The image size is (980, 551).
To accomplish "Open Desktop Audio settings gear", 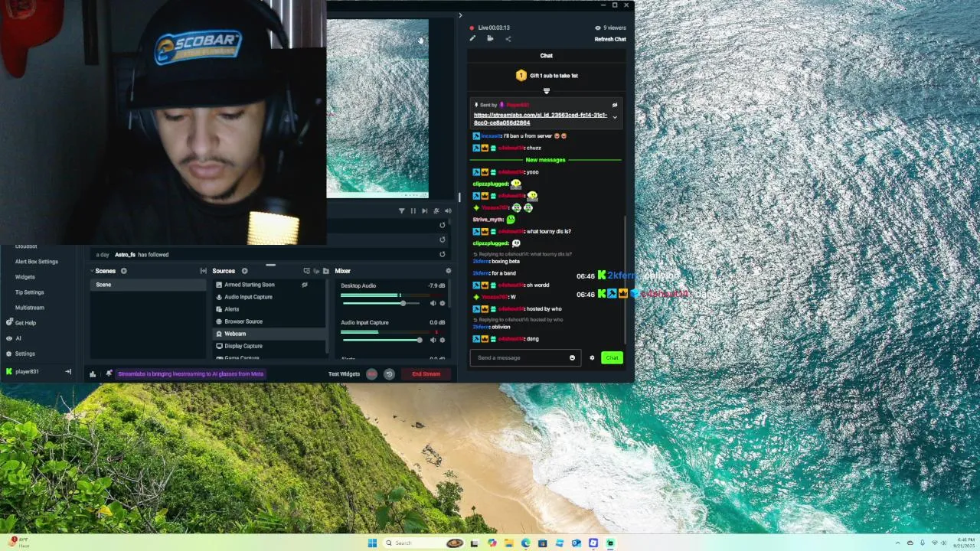I will point(442,303).
